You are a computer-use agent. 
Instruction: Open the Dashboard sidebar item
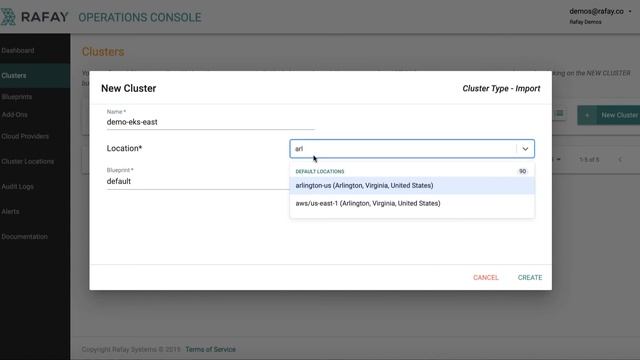(18, 51)
